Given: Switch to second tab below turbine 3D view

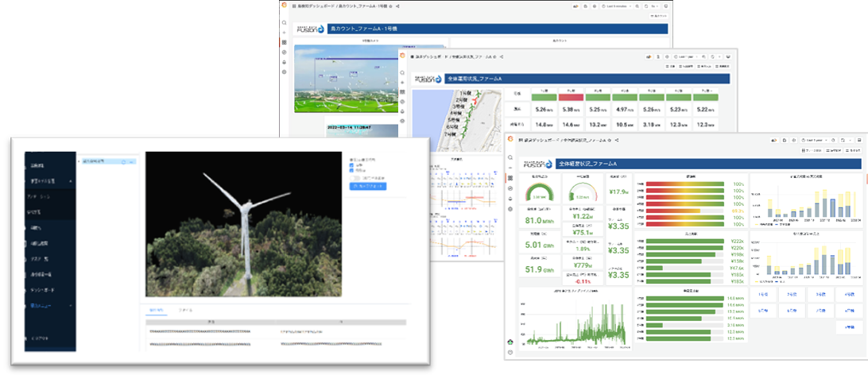Looking at the screenshot, I should (x=185, y=308).
